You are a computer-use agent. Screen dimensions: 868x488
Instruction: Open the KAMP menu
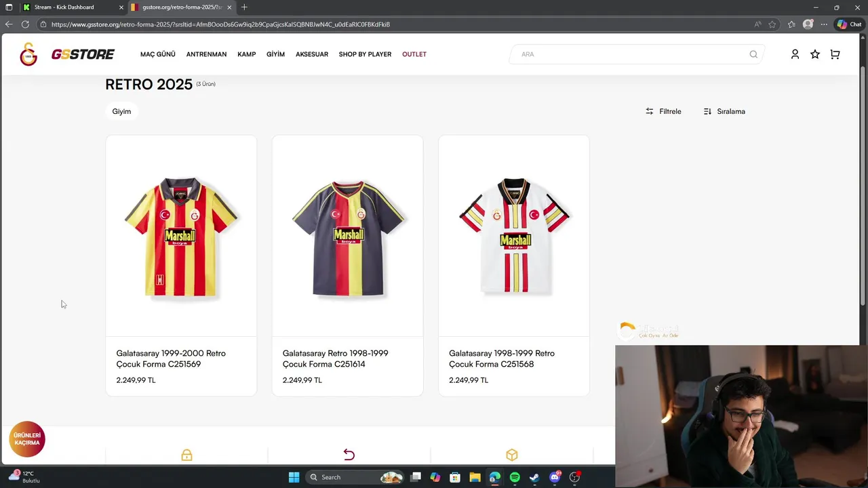pos(247,54)
